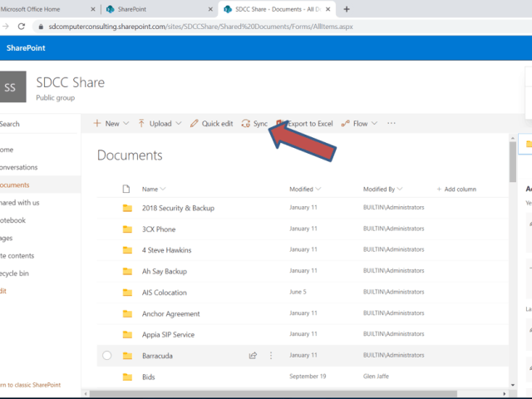Reload the page with refresh icon
Image resolution: width=532 pixels, height=399 pixels.
click(22, 27)
